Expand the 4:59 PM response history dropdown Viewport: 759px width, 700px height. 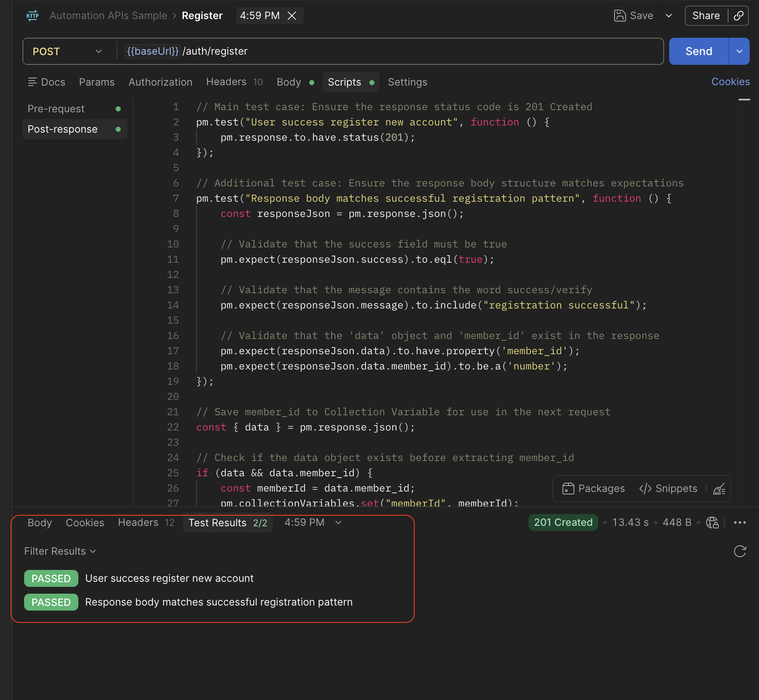tap(313, 522)
